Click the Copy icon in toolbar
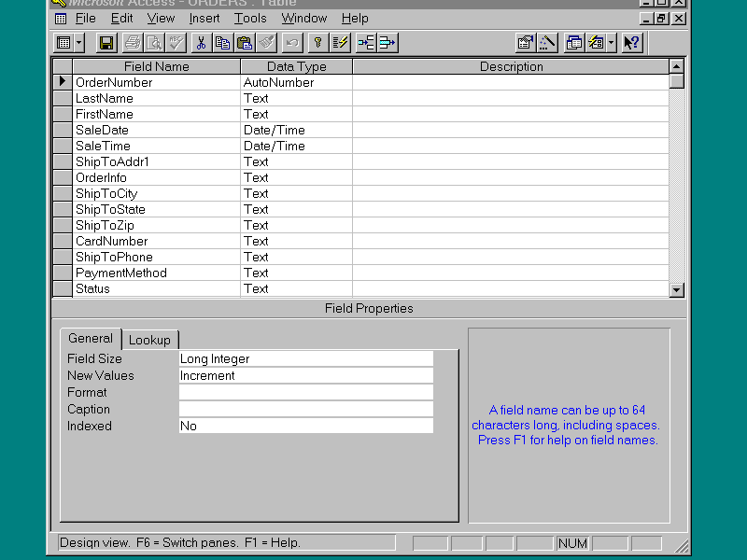 click(x=222, y=43)
